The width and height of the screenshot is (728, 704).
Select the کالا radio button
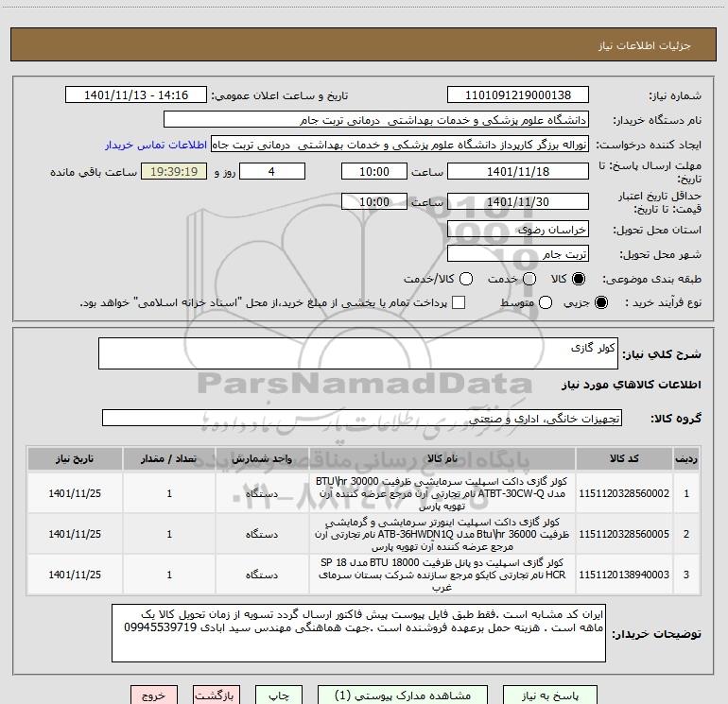[578, 279]
